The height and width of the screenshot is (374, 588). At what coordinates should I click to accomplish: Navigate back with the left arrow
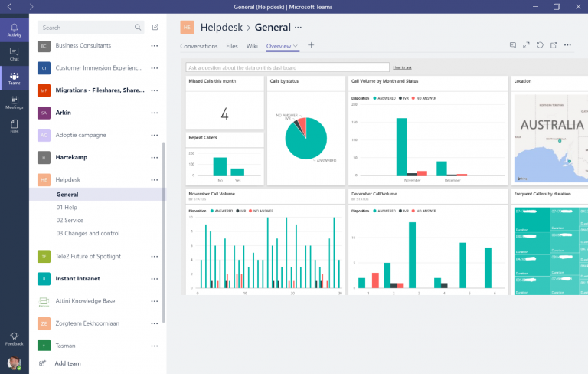coord(9,7)
